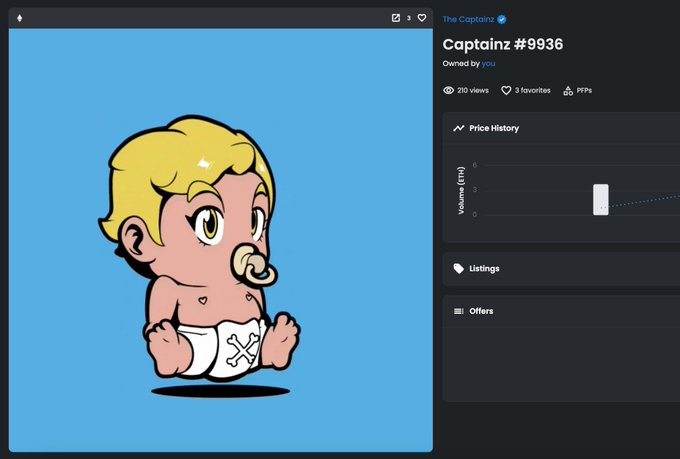
Task: Open the NFT image in new window
Action: point(396,18)
